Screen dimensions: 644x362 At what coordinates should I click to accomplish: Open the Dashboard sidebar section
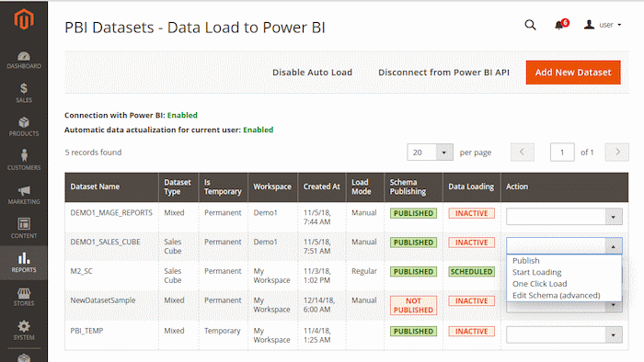(x=24, y=61)
